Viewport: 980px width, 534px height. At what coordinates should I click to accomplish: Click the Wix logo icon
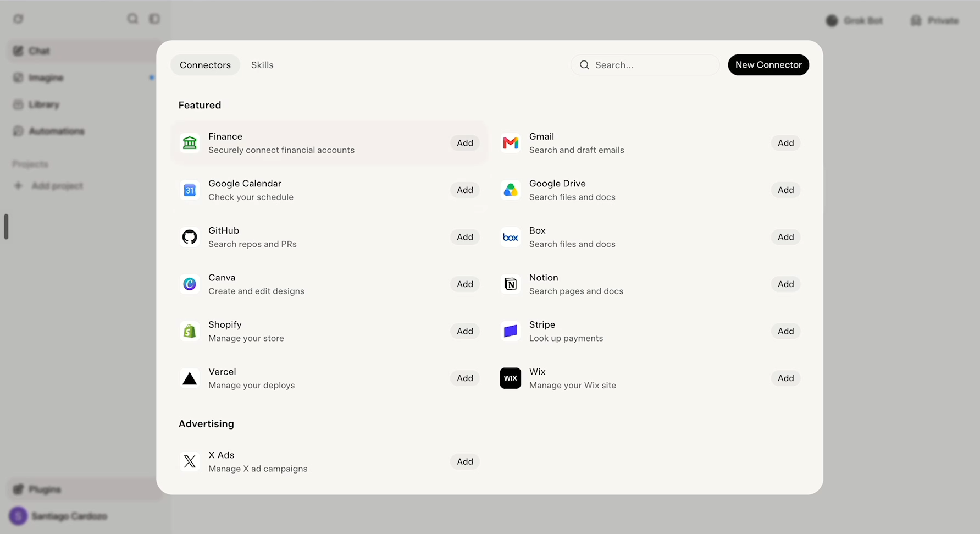[x=511, y=378]
